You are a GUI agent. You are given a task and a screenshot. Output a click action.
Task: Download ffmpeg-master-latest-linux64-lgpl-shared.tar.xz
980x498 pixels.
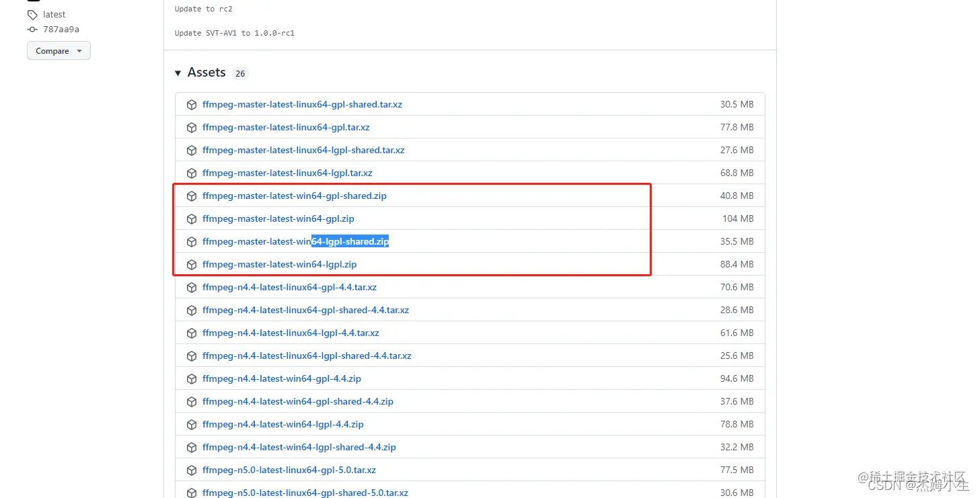303,151
